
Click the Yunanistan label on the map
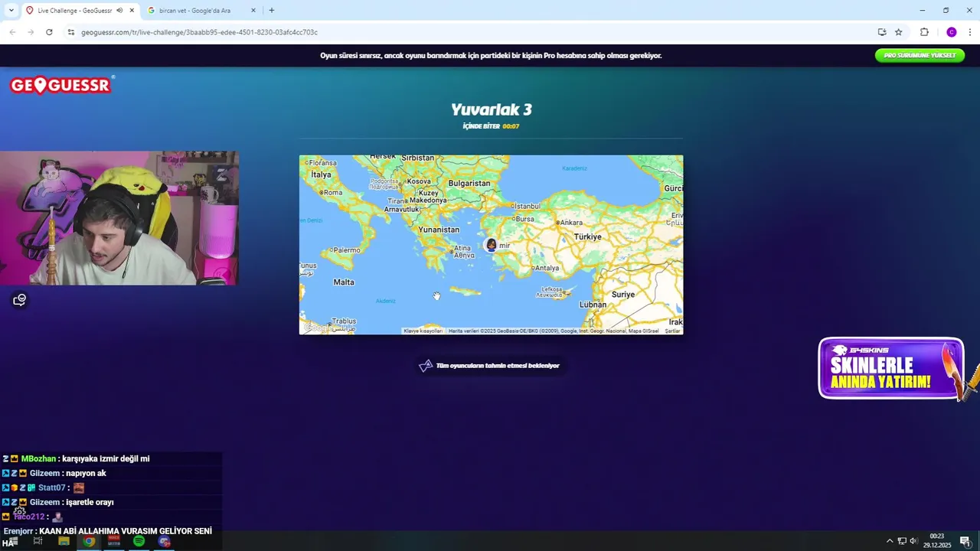439,230
